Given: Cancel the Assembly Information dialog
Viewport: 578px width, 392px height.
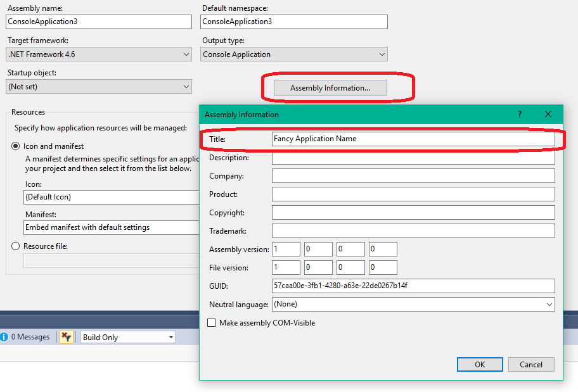Looking at the screenshot, I should click(x=531, y=364).
